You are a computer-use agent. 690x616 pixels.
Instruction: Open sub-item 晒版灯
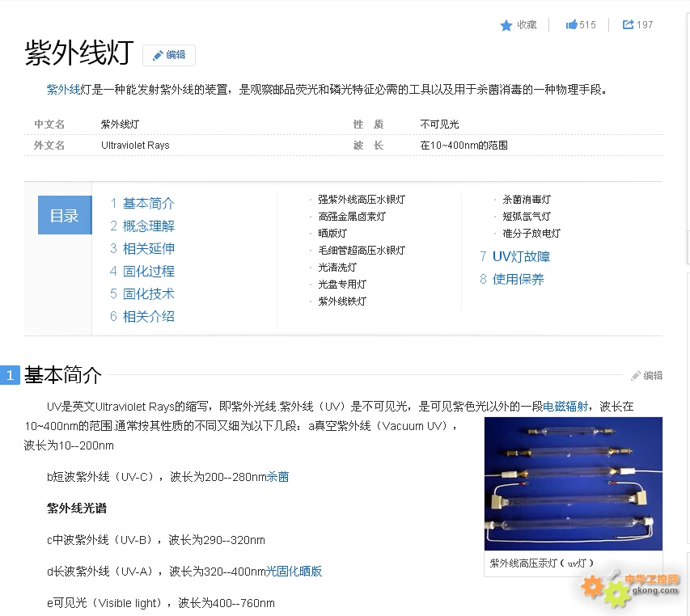pos(332,234)
